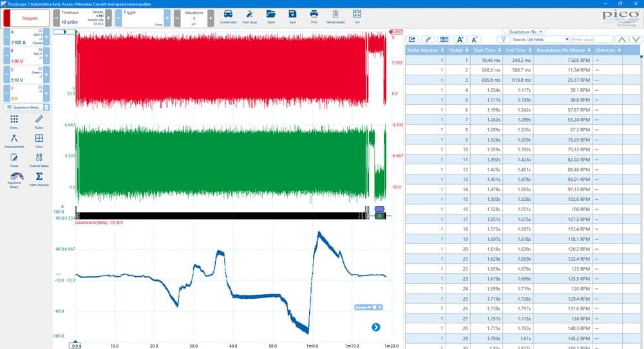Image resolution: width=644 pixels, height=349 pixels.
Task: Open Channel C settings
Action: tap(26, 75)
